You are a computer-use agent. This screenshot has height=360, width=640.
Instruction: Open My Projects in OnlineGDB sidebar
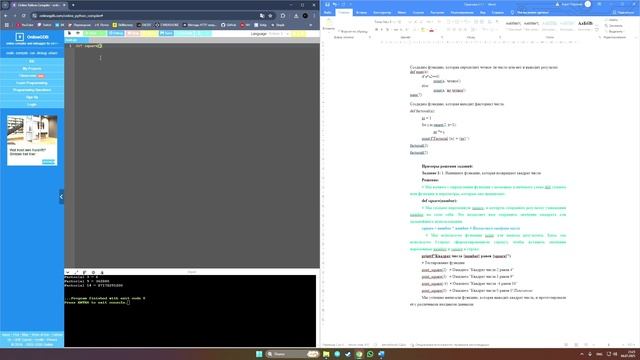click(x=32, y=69)
